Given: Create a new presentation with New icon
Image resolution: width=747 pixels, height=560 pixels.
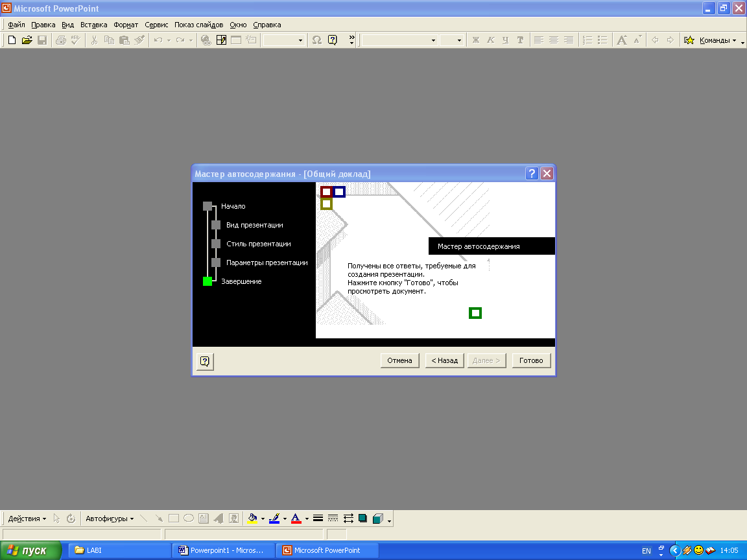Looking at the screenshot, I should click(12, 40).
